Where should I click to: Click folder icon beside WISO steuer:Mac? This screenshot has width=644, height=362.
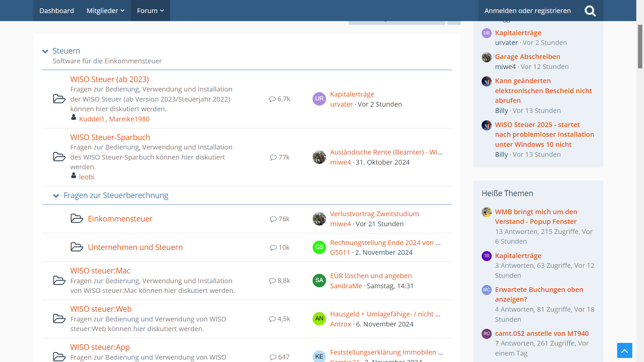59,281
